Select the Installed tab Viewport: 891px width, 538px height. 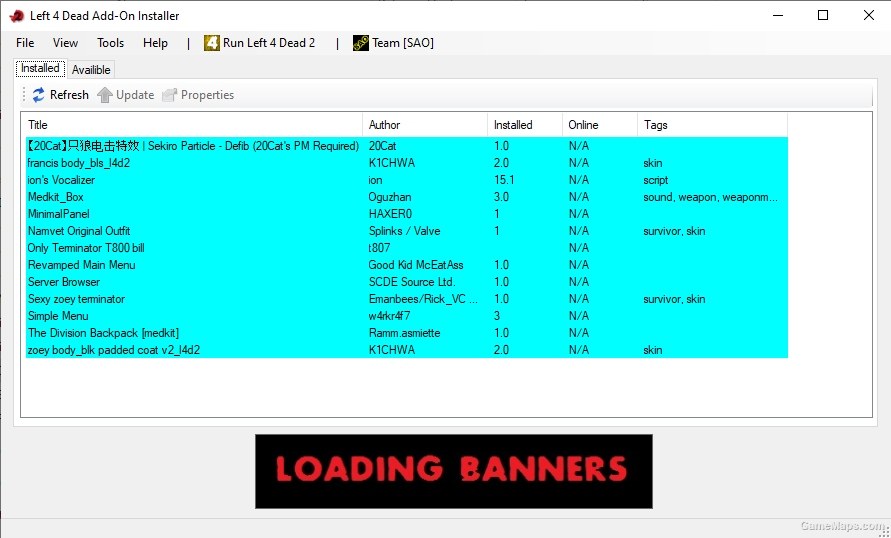point(40,68)
